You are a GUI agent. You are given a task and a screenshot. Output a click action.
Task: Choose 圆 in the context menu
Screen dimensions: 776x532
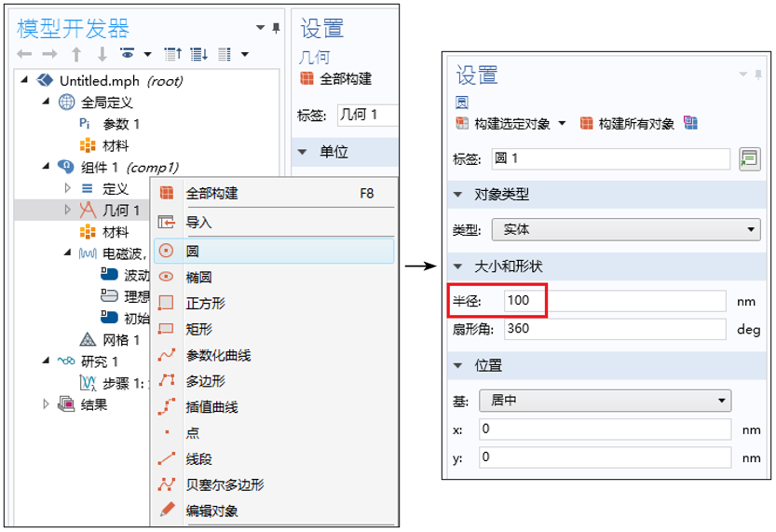point(274,251)
